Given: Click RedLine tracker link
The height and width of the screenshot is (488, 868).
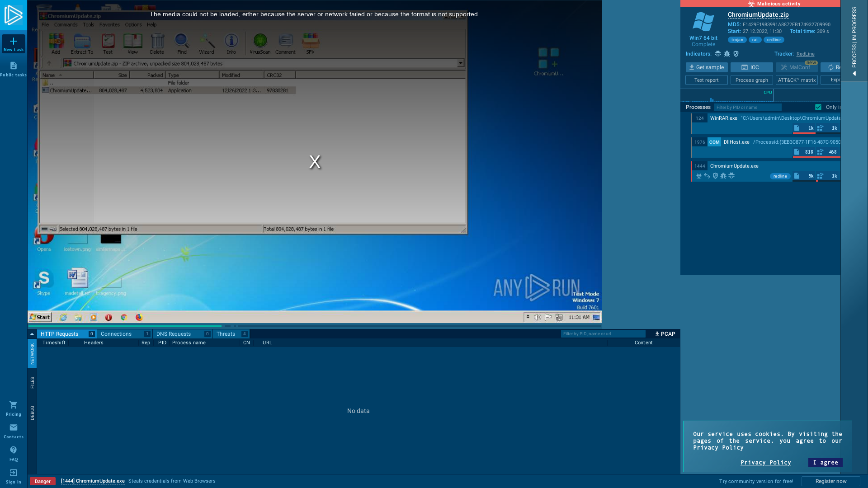Looking at the screenshot, I should (x=806, y=54).
